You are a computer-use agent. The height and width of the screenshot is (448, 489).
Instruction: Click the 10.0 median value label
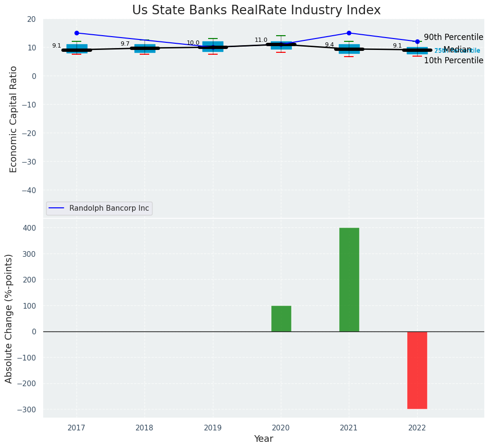[193, 43]
